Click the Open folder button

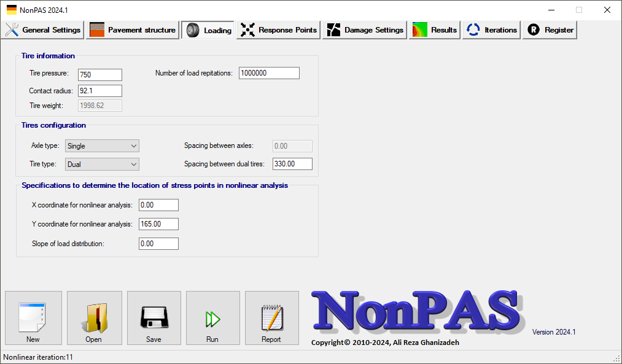(x=93, y=317)
